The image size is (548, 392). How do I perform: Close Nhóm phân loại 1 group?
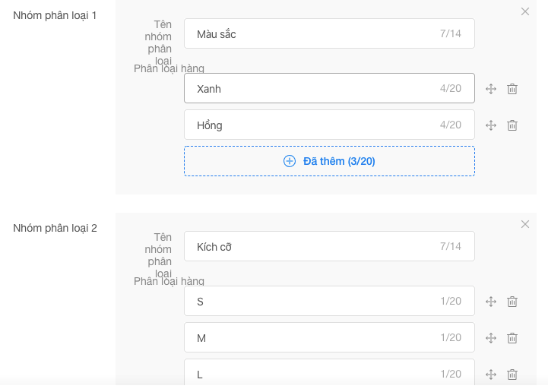coord(525,11)
